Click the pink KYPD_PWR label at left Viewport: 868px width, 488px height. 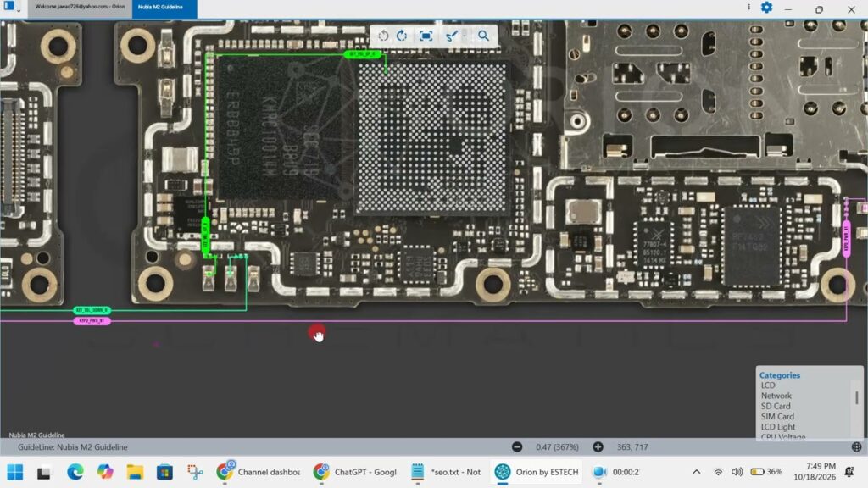tap(92, 321)
